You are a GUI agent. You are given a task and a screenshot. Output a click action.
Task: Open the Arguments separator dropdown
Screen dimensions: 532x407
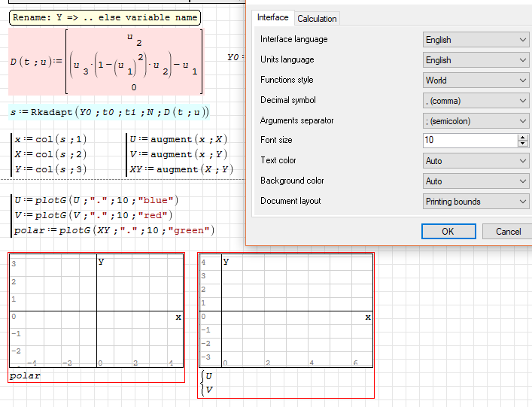(476, 120)
